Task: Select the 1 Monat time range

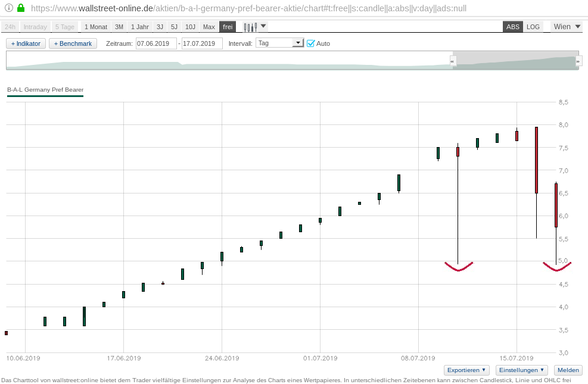Action: pos(95,27)
